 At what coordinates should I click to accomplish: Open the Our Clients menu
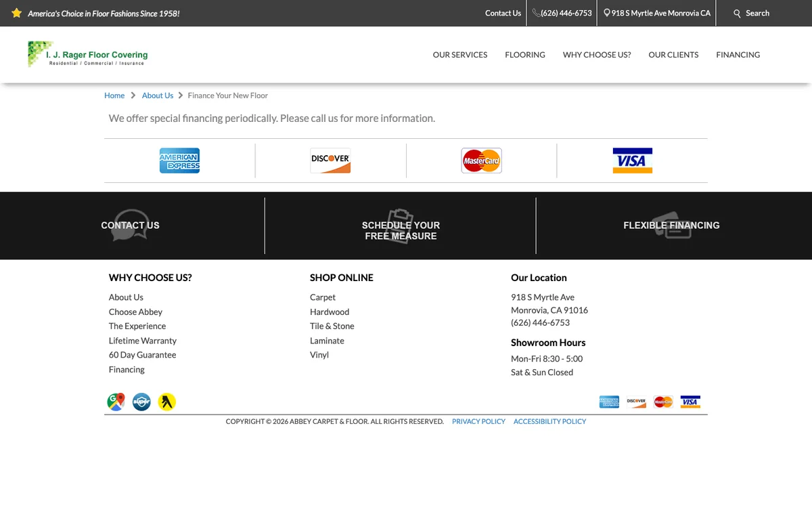click(x=673, y=55)
